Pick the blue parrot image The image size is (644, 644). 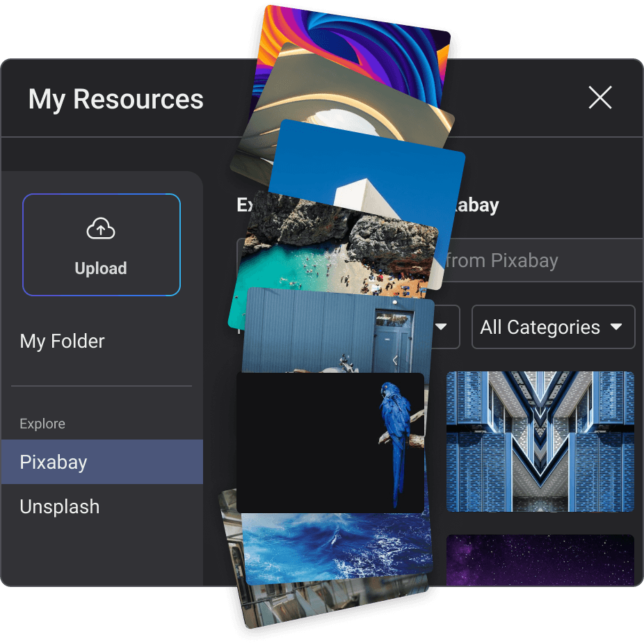tap(330, 442)
